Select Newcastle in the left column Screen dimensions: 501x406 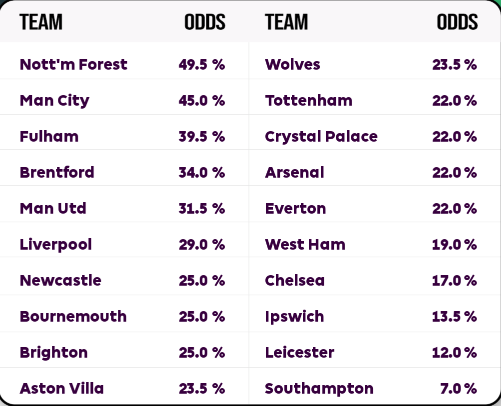pyautogui.click(x=60, y=280)
